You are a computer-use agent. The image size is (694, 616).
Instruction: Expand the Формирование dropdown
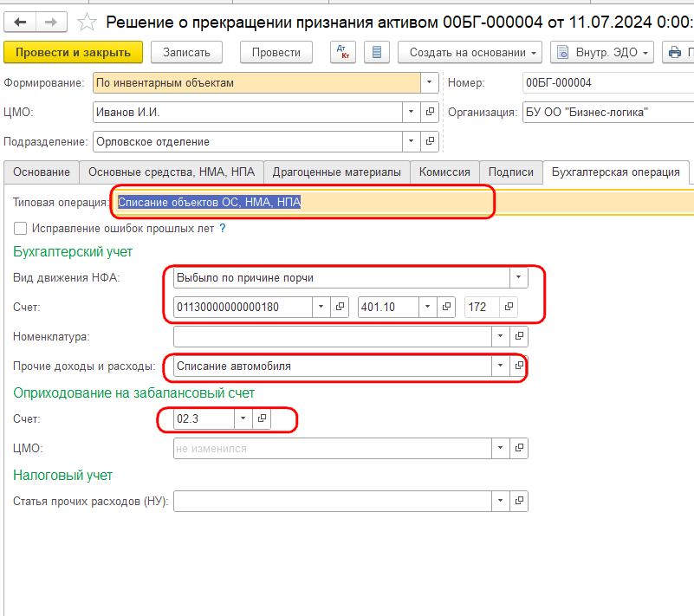point(429,83)
